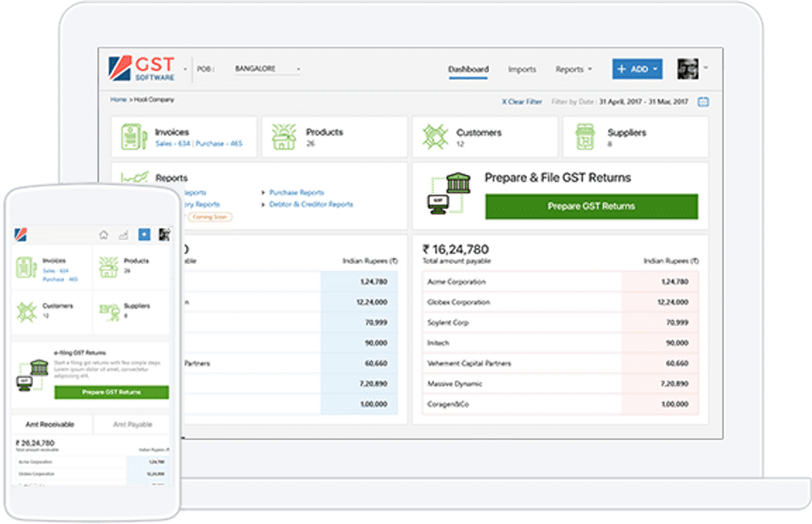Click the Purchase - 465 invoices link
The width and height of the screenshot is (812, 524).
218,144
